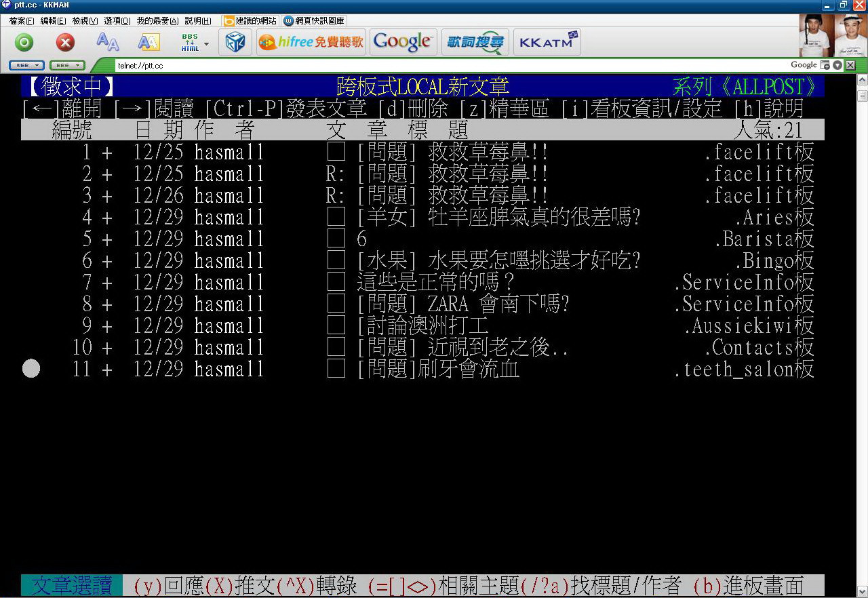Image resolution: width=868 pixels, height=598 pixels.
Task: Open the KKATM toolbar shortcut
Action: 548,42
